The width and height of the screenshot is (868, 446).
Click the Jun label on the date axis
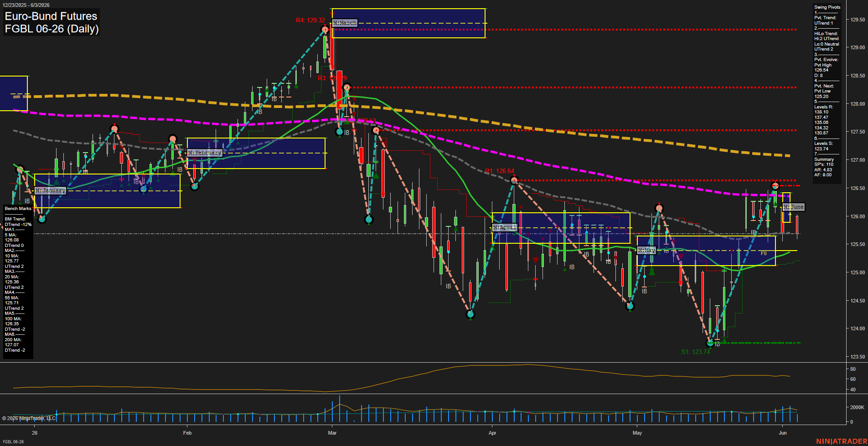point(783,433)
